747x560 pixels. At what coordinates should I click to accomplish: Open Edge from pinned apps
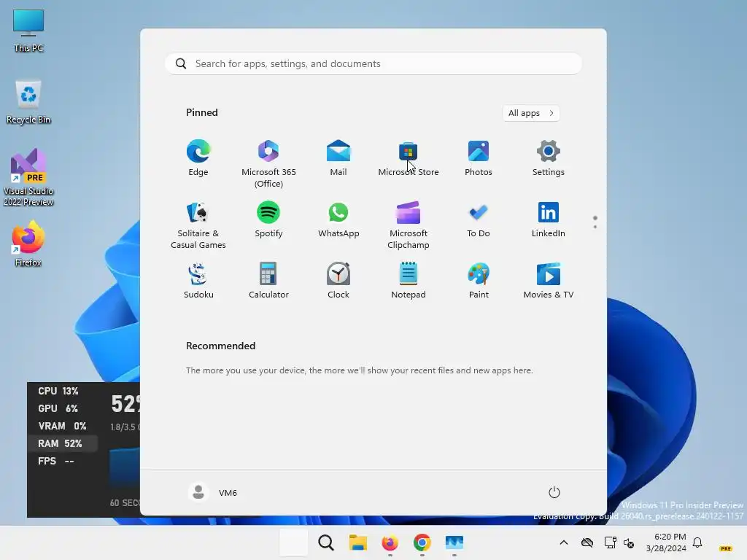click(198, 158)
